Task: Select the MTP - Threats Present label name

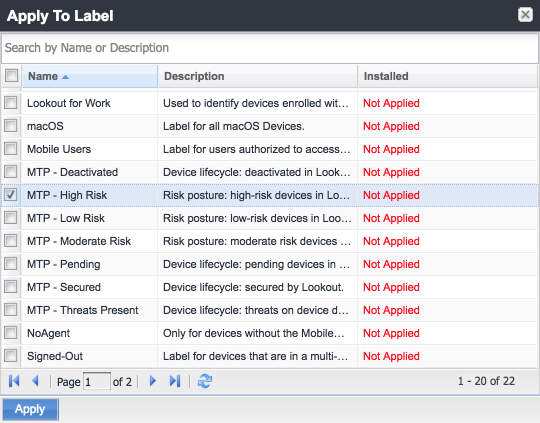Action: pyautogui.click(x=83, y=310)
